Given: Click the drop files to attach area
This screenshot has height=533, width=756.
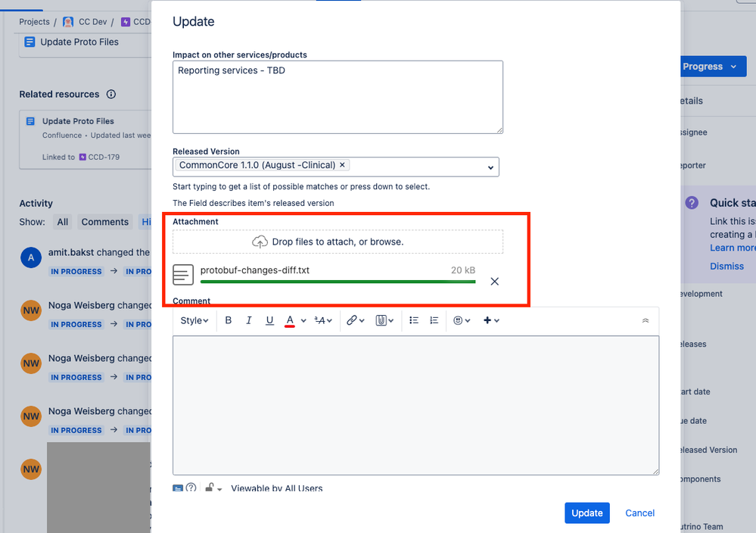Looking at the screenshot, I should 338,242.
